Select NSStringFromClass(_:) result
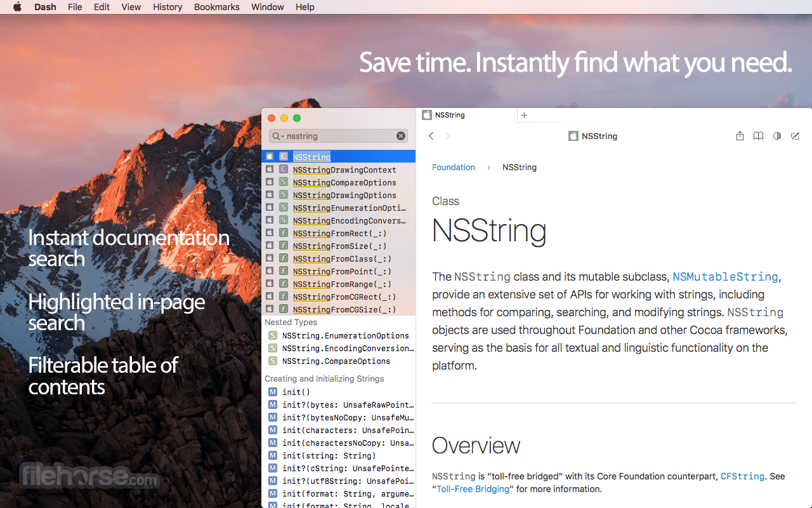 point(339,258)
